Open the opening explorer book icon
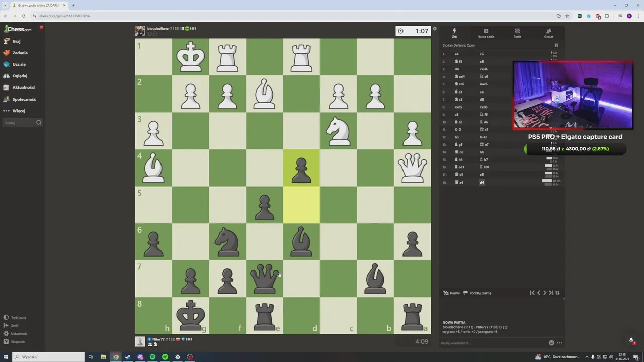Image resolution: width=644 pixels, height=362 pixels. (556, 45)
